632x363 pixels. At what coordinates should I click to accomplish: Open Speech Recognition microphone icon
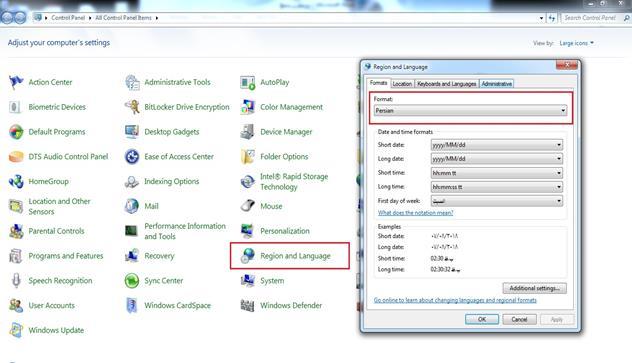coord(16,281)
